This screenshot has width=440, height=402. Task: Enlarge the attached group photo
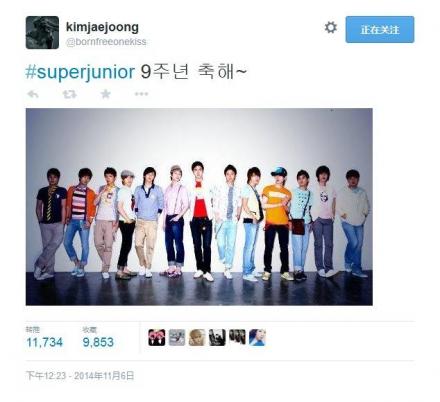pyautogui.click(x=199, y=207)
